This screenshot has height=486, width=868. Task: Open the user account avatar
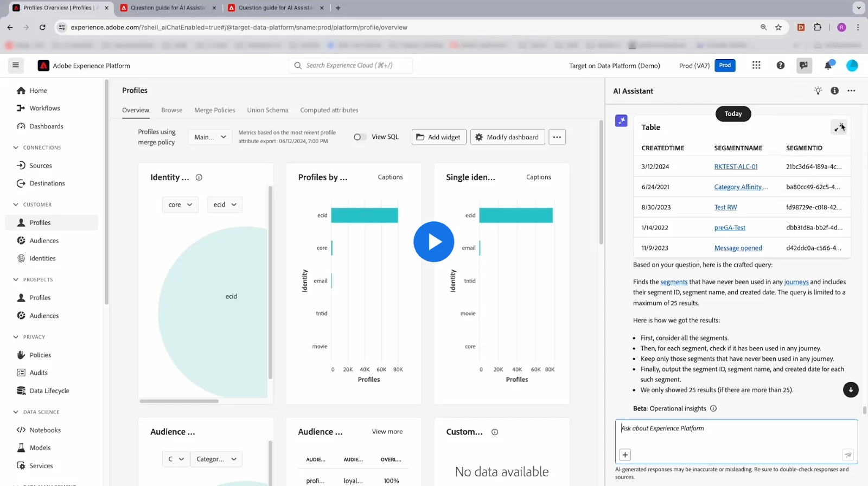[x=852, y=65]
